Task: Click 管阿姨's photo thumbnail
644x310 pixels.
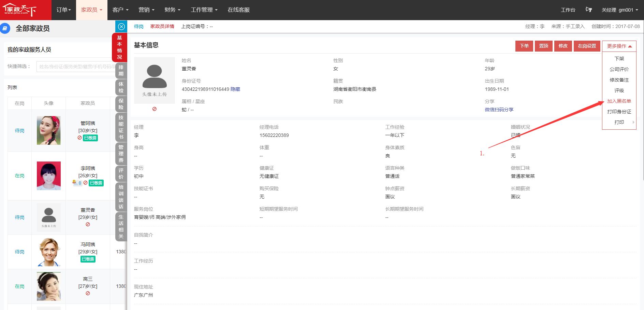Action: pyautogui.click(x=49, y=130)
